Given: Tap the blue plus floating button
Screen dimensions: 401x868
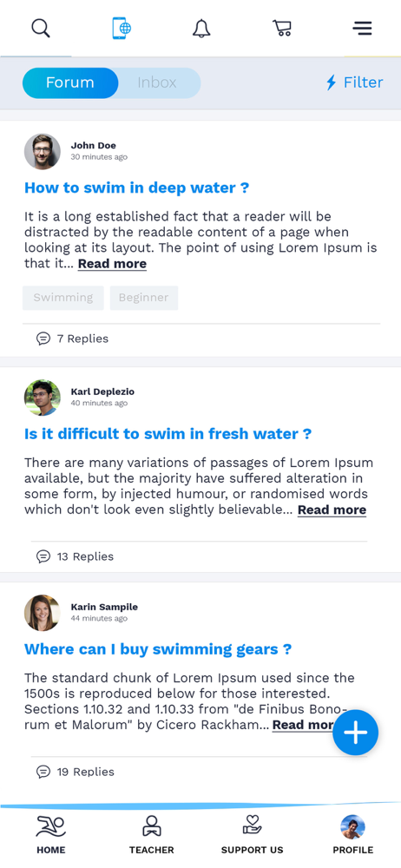Looking at the screenshot, I should (x=356, y=733).
